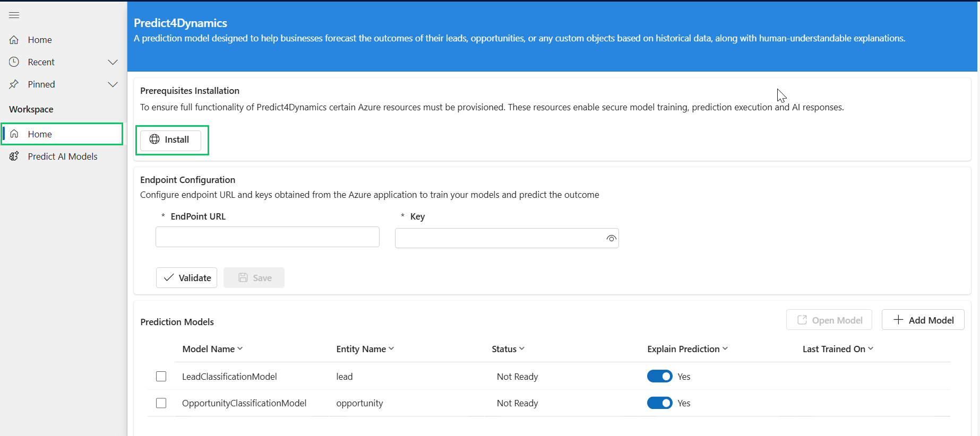
Task: Disable Explain Prediction for opportunity model
Action: click(x=659, y=403)
